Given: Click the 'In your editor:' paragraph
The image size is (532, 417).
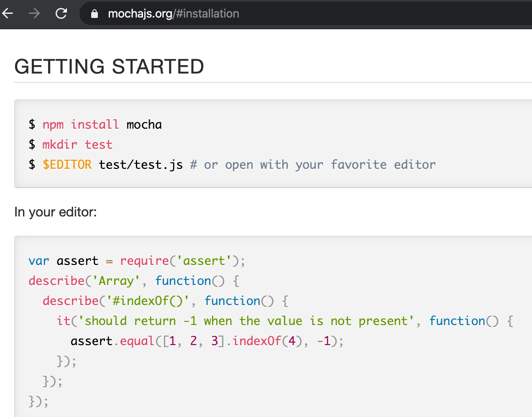Looking at the screenshot, I should [x=56, y=212].
